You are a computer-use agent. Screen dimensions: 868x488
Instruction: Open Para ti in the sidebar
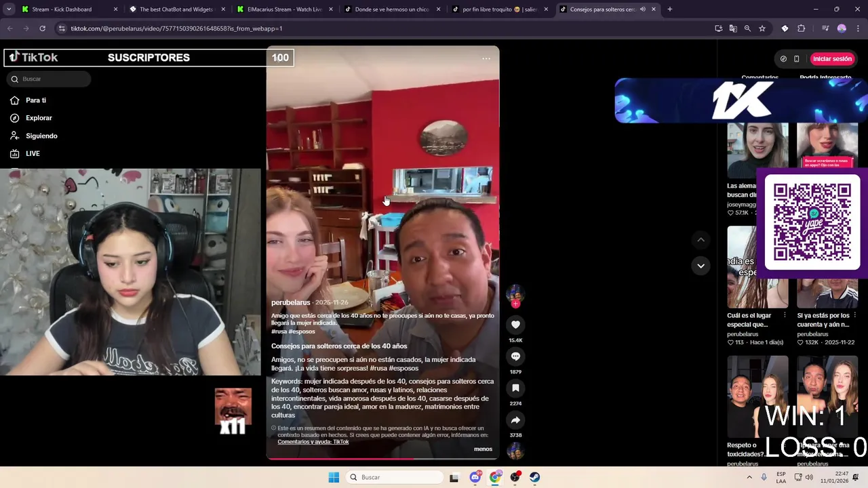(36, 100)
